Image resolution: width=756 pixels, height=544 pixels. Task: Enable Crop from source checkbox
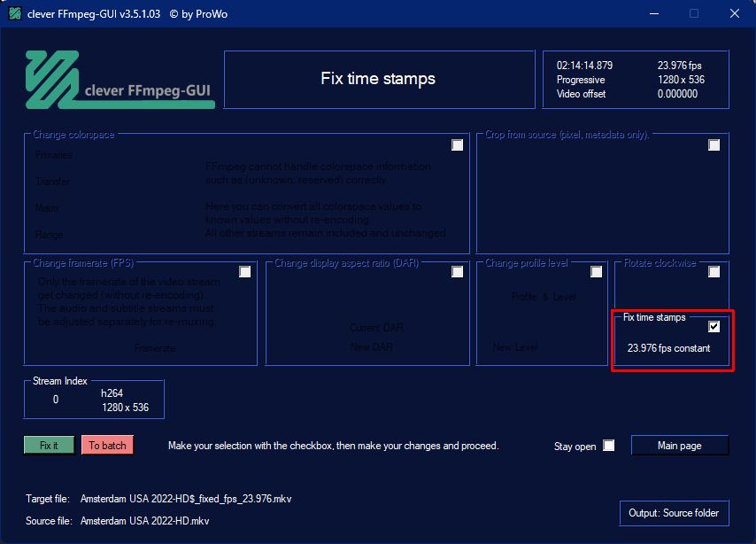(714, 144)
